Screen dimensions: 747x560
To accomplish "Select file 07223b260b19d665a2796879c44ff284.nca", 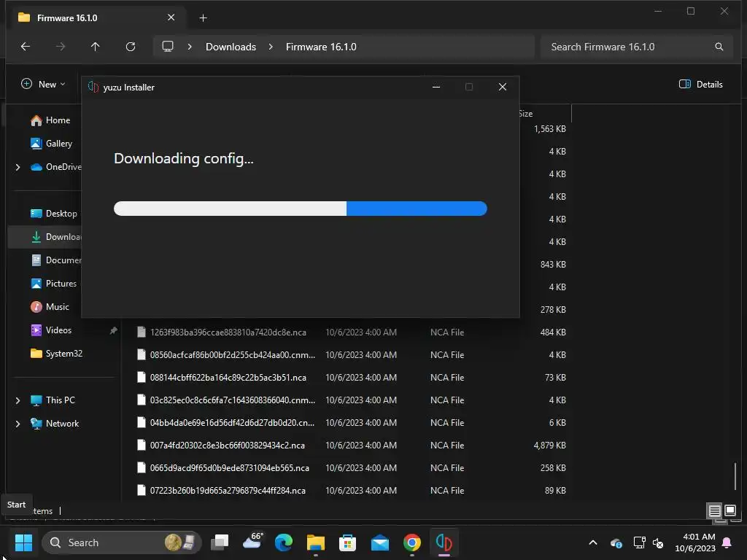I will [x=228, y=491].
